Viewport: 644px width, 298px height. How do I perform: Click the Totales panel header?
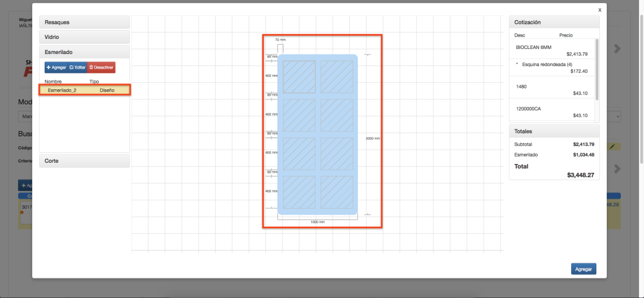553,131
